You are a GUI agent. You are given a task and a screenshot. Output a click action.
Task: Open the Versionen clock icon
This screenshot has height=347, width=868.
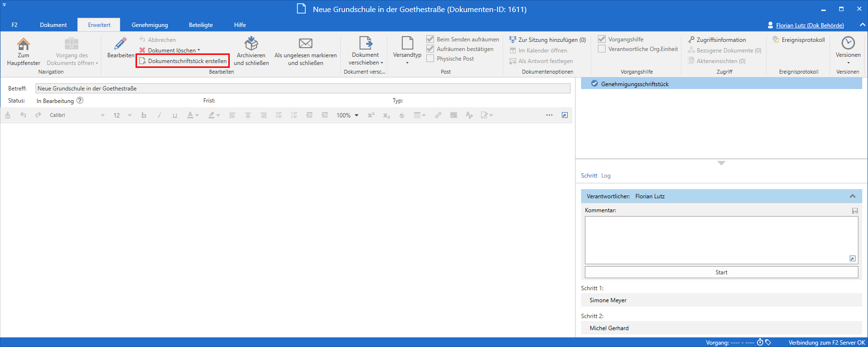(848, 43)
